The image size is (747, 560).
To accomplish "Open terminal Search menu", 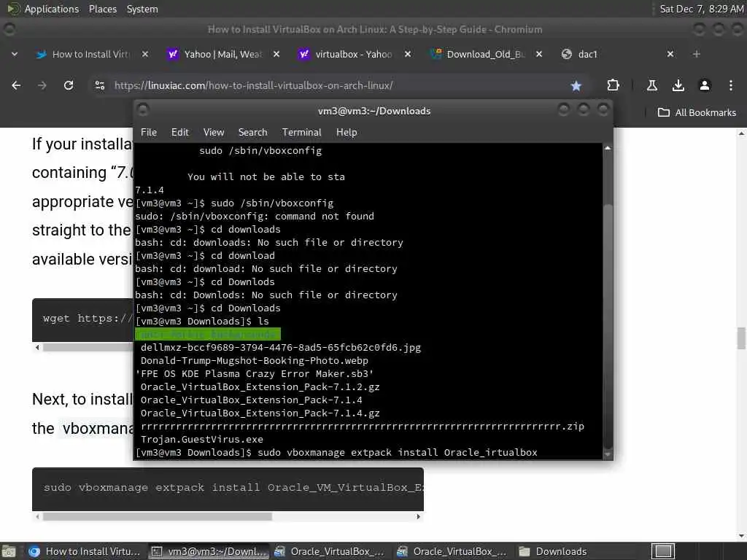I will pyautogui.click(x=252, y=133).
